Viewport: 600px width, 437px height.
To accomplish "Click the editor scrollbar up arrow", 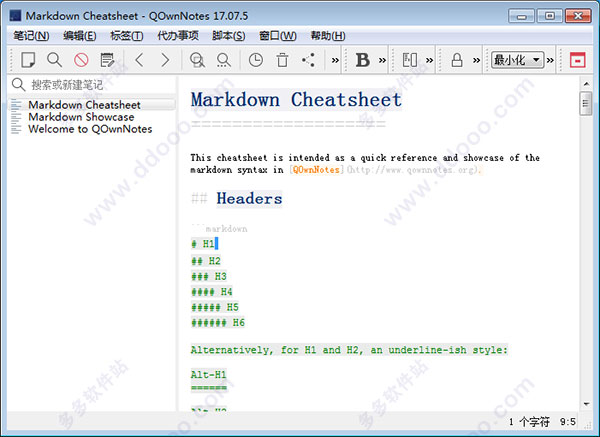I will tap(586, 83).
